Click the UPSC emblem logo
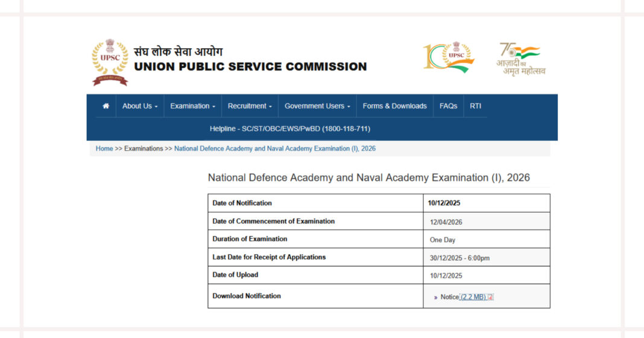The height and width of the screenshot is (338, 644). pyautogui.click(x=110, y=62)
